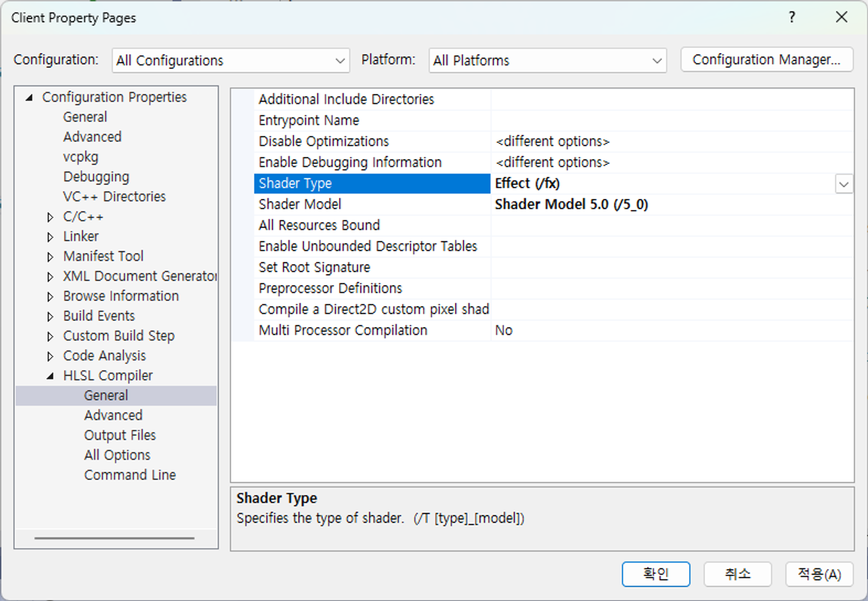
Task: Click the 적용(A) apply button
Action: click(819, 574)
